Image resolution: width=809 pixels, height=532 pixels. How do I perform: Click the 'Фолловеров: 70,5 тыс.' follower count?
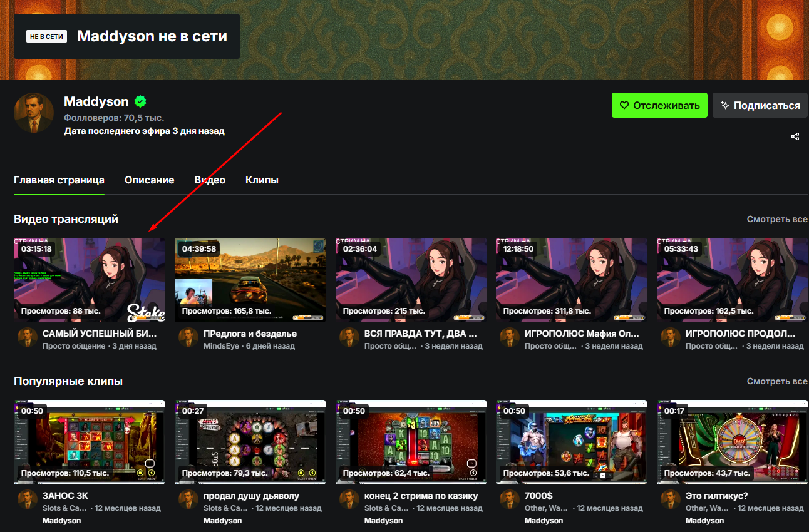[114, 118]
